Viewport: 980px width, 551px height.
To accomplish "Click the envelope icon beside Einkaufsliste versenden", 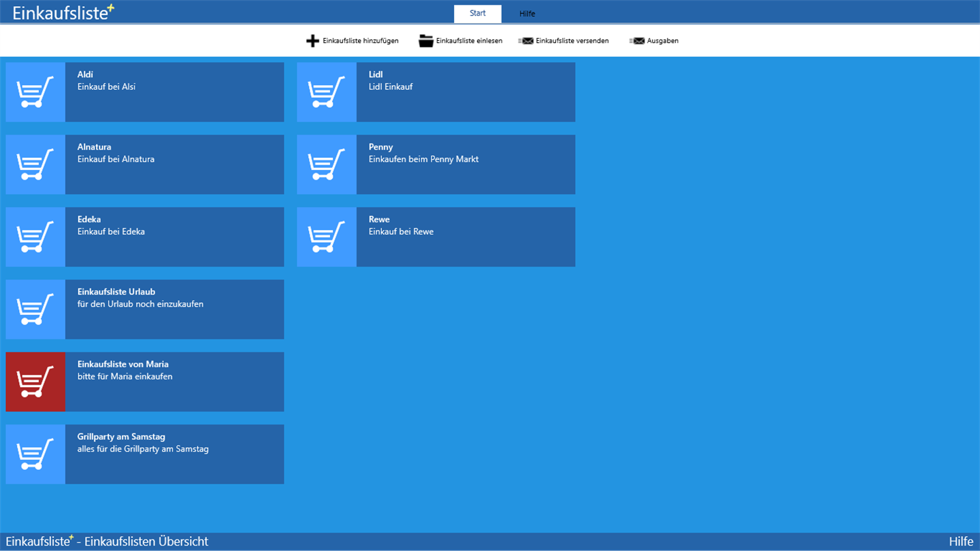I will click(x=526, y=41).
